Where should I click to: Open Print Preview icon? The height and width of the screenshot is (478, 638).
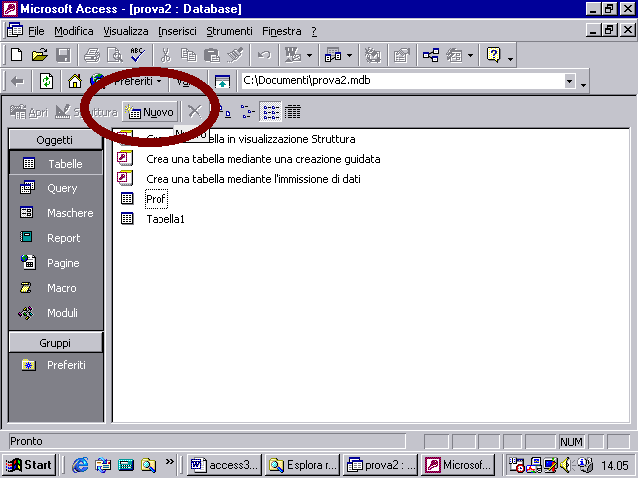tap(115, 55)
